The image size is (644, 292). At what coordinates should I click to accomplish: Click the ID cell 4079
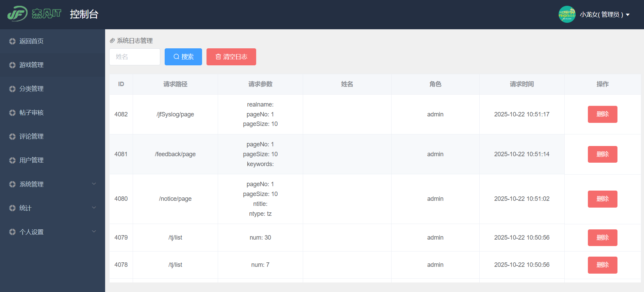click(x=121, y=238)
